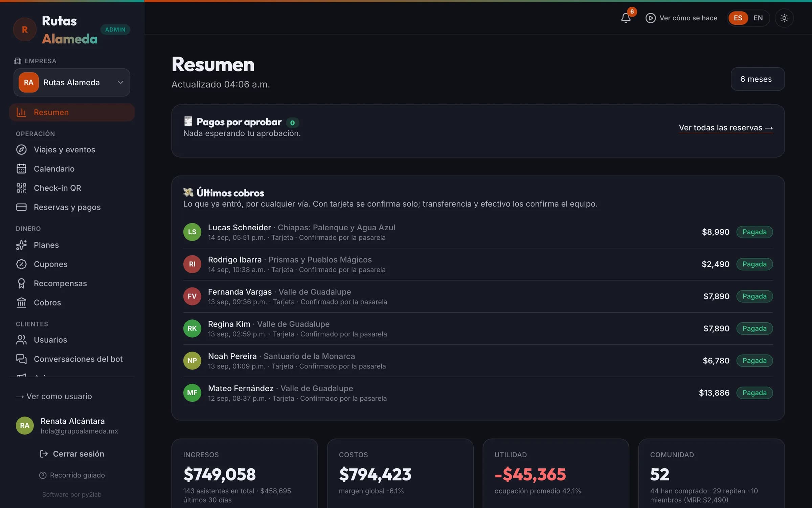Click Ver como usuario link
812x508 pixels.
[54, 396]
